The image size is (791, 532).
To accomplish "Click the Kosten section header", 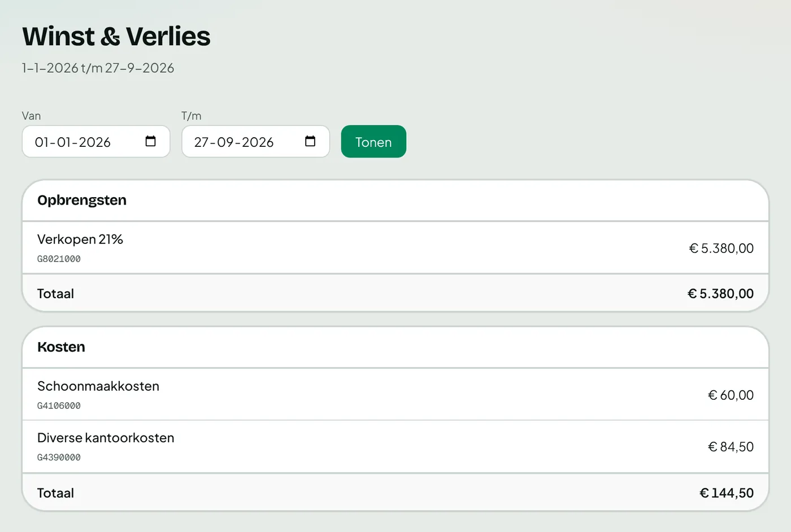I will [x=61, y=347].
